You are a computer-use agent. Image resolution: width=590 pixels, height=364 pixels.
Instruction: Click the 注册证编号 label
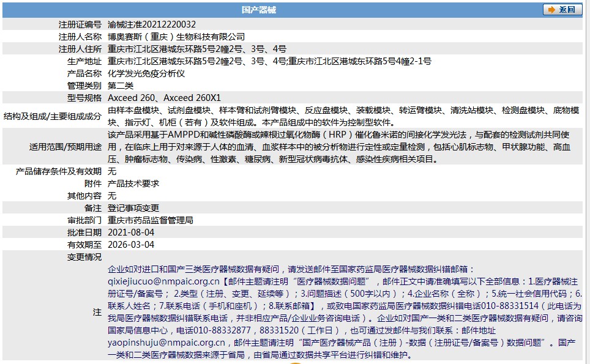point(80,24)
